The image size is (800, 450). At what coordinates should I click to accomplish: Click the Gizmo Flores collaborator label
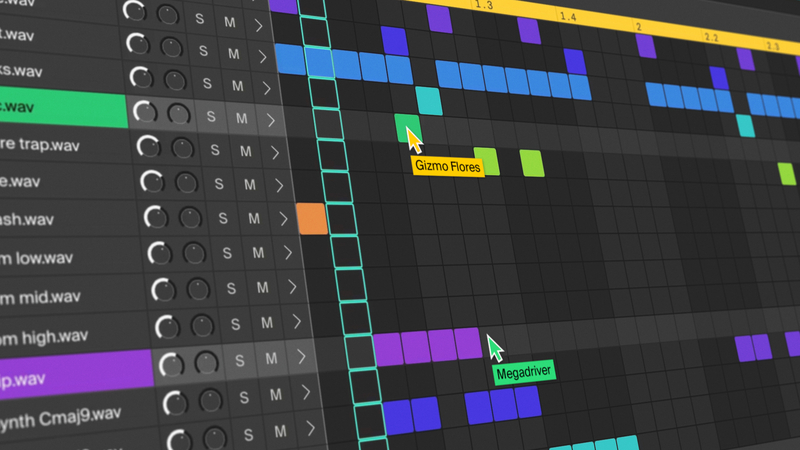coord(447,166)
